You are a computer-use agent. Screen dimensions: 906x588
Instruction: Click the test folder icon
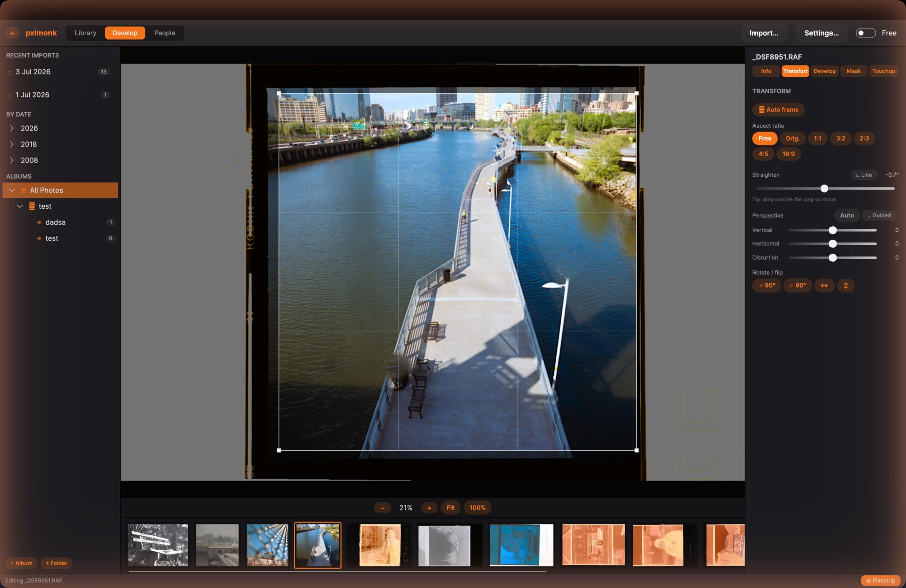[32, 206]
